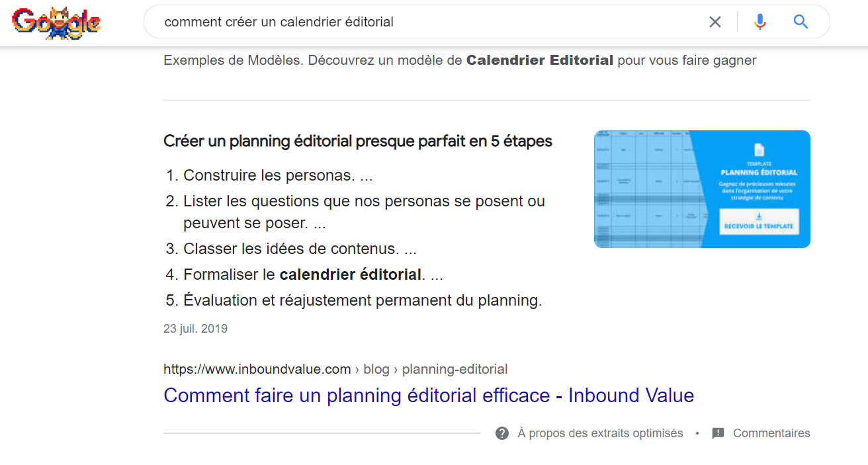Click the Google doodle logo
The width and height of the screenshot is (868, 465).
(56, 22)
